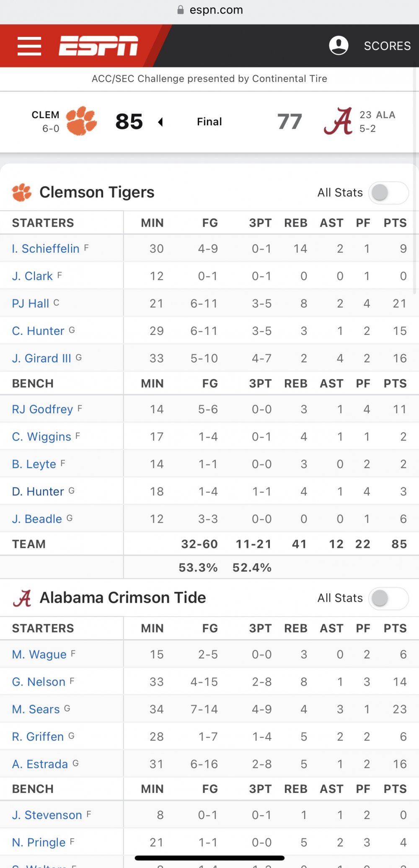Click the lock icon beside espn.com
Viewport: 419px width, 868px height.
181,10
